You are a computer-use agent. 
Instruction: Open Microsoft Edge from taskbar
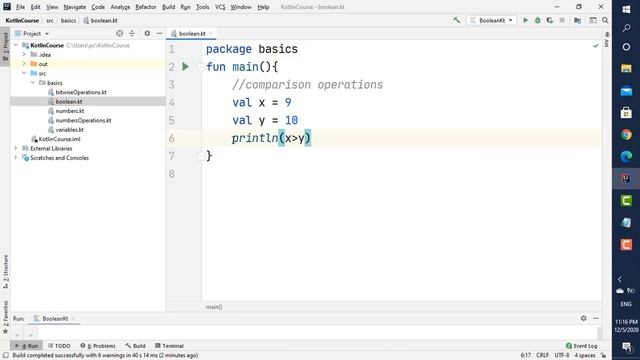pos(626,156)
